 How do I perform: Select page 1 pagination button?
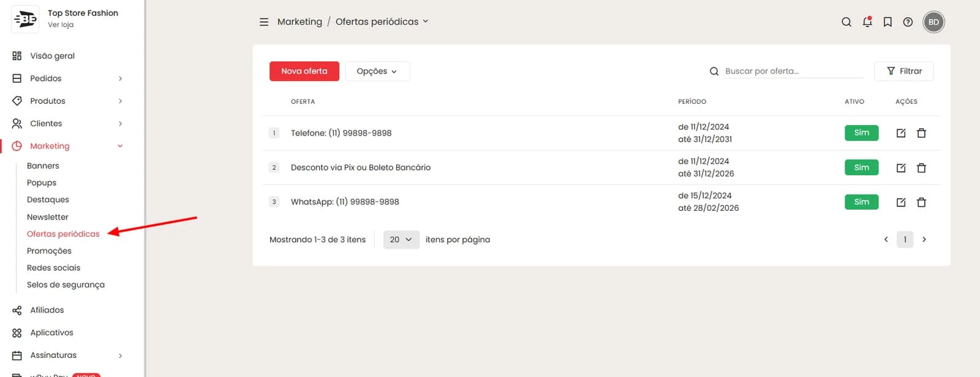[905, 240]
